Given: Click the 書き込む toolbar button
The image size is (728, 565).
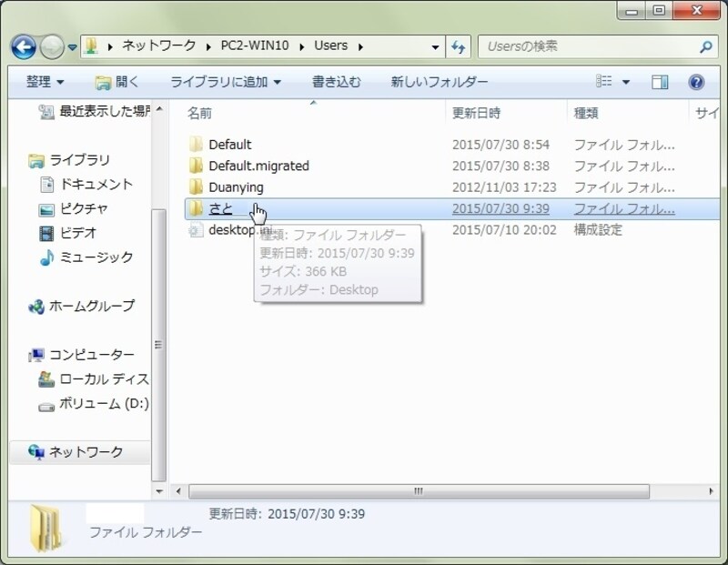Looking at the screenshot, I should point(336,82).
